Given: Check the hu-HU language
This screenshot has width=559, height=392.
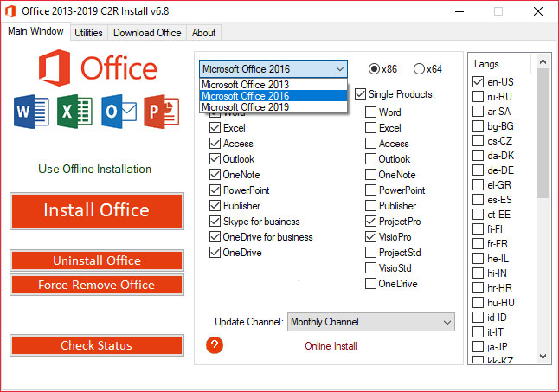Looking at the screenshot, I should tap(478, 303).
